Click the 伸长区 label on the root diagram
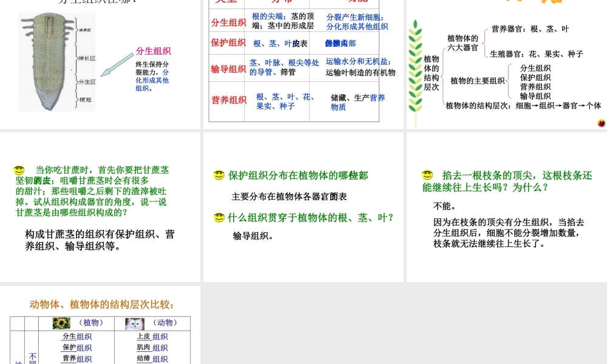Screen dimensions: 607x364 pyautogui.click(x=87, y=58)
